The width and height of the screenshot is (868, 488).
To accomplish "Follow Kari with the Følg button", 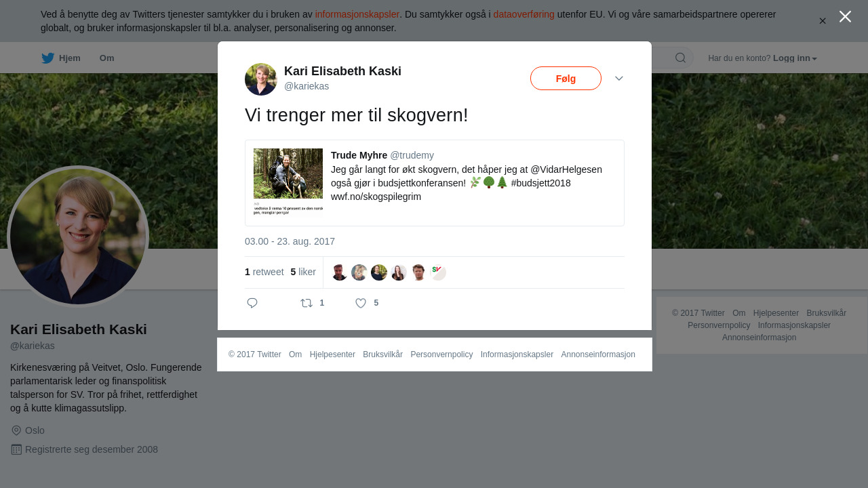I will [566, 79].
